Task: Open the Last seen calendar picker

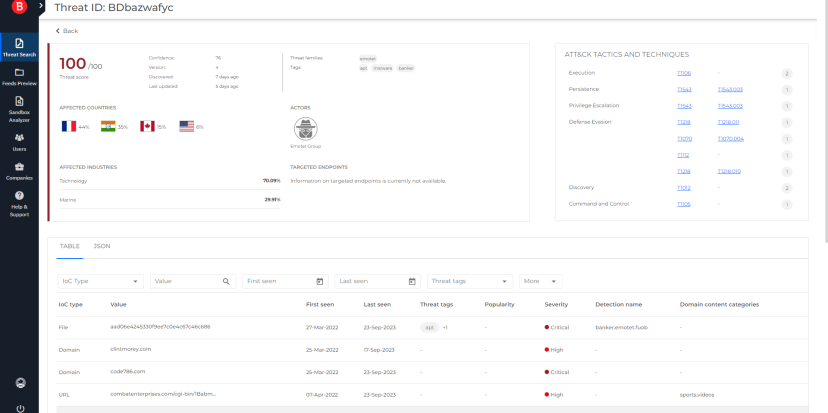Action: [412, 282]
